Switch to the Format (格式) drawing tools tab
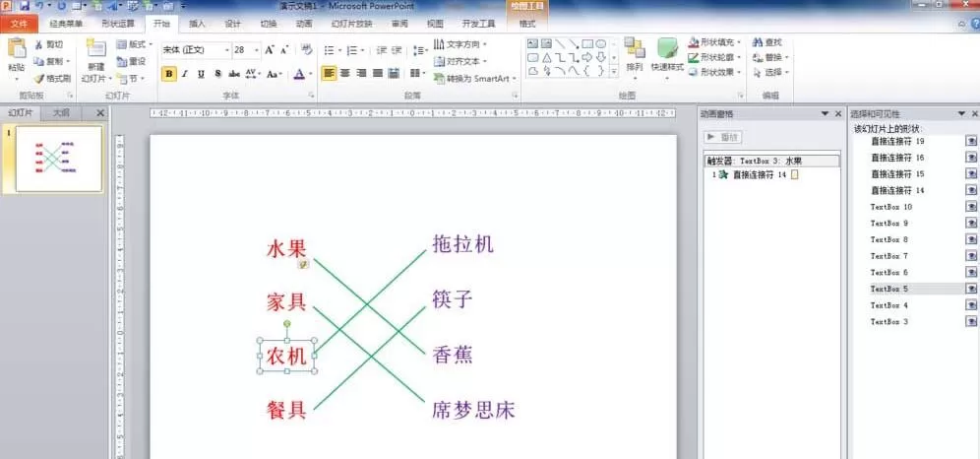 tap(527, 24)
